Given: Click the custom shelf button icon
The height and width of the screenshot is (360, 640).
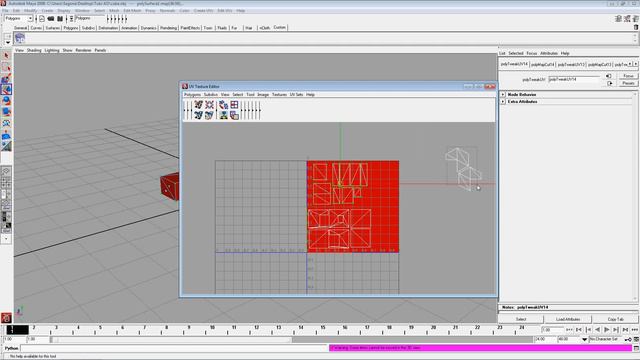Looking at the screenshot, I should coord(20,38).
